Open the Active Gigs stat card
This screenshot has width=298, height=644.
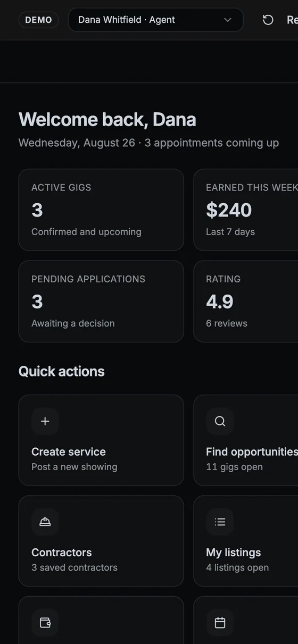tap(101, 210)
